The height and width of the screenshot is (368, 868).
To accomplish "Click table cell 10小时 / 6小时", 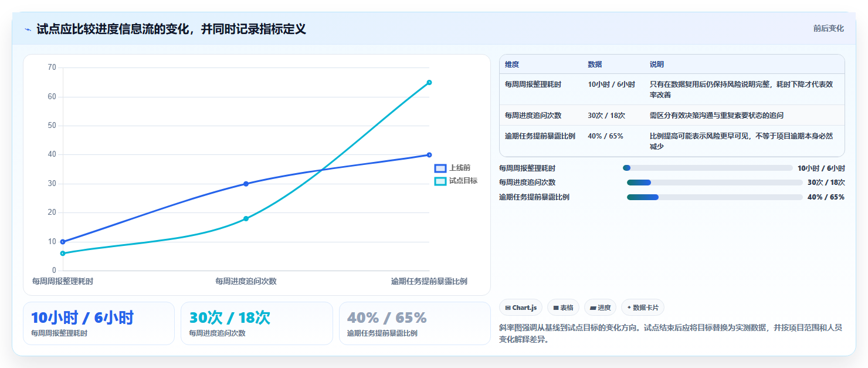I will coord(611,85).
